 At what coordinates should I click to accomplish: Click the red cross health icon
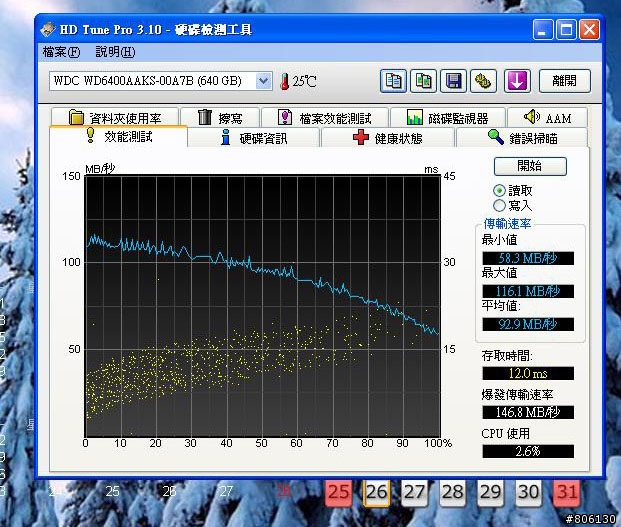(361, 137)
